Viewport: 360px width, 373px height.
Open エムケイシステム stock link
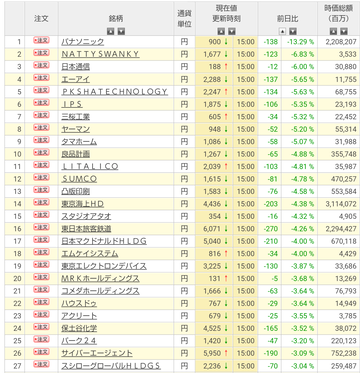point(90,254)
